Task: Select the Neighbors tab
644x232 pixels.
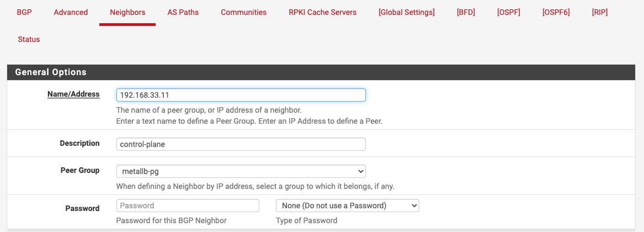Action: [x=127, y=12]
